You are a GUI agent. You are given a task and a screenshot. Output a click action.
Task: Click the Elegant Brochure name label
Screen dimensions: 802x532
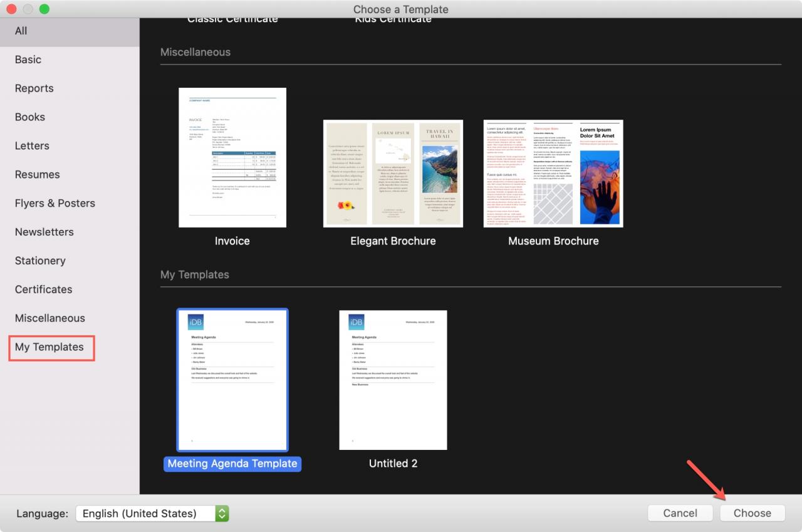(x=393, y=241)
